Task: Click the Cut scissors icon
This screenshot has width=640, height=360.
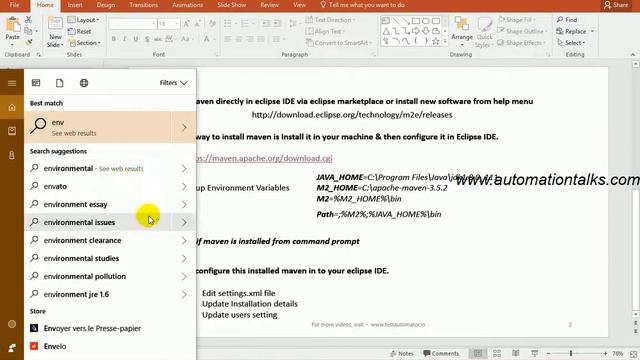Action: coord(28,20)
